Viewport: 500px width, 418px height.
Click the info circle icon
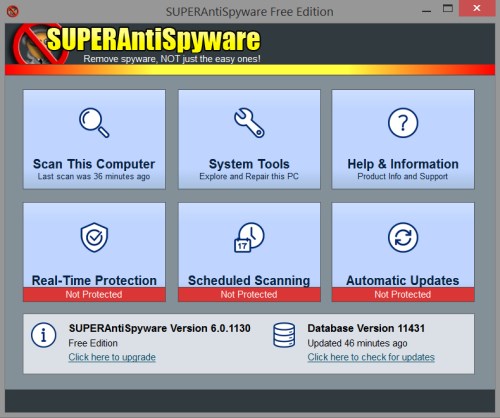coord(44,335)
